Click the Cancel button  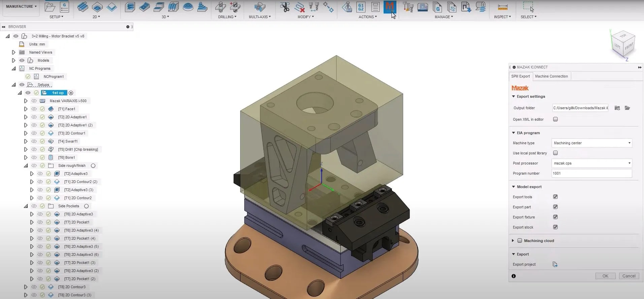click(x=629, y=276)
